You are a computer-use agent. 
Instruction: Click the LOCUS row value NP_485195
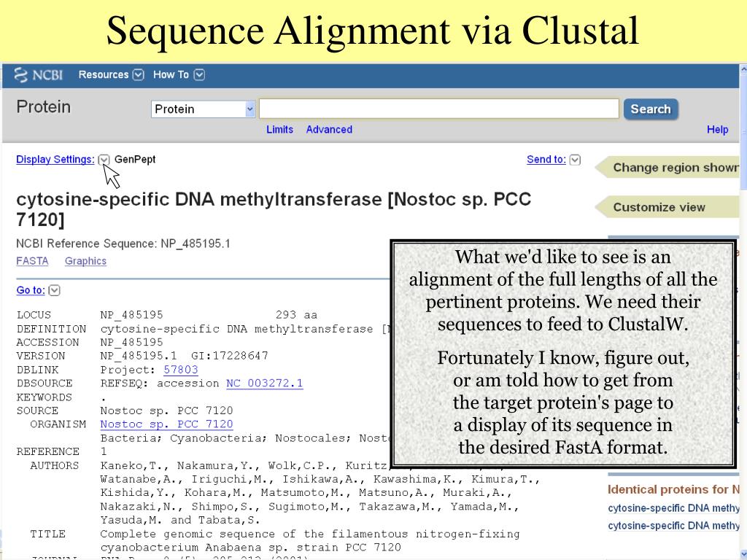tap(131, 315)
